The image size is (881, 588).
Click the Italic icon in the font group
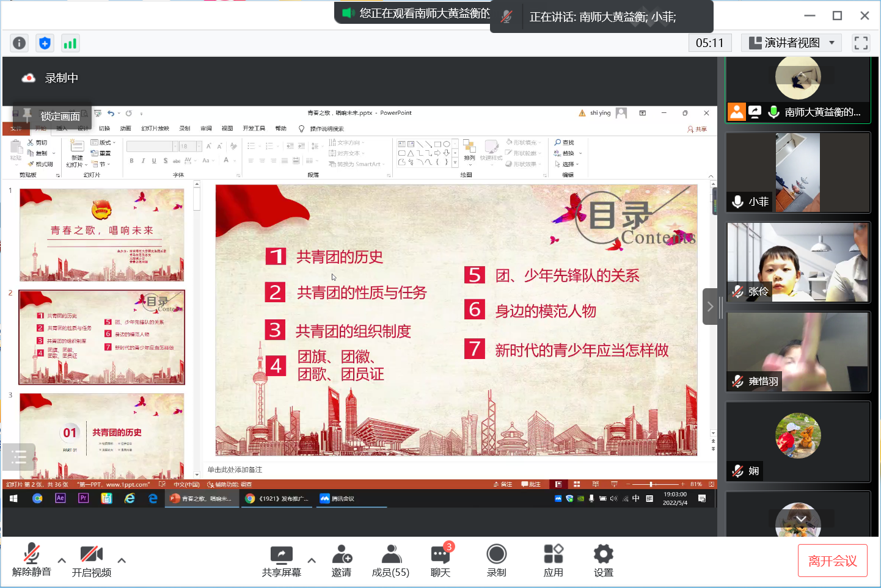[x=143, y=160]
